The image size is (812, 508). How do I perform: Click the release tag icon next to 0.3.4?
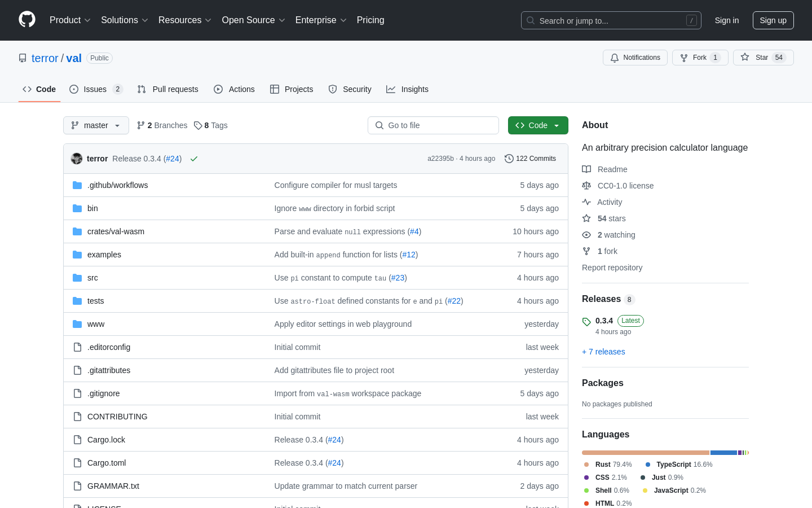pyautogui.click(x=586, y=322)
